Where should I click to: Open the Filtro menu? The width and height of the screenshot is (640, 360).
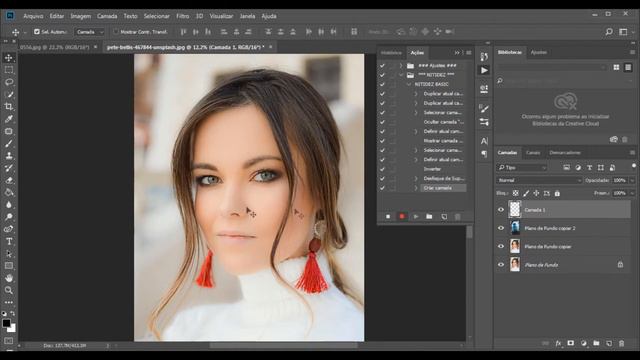tap(182, 16)
